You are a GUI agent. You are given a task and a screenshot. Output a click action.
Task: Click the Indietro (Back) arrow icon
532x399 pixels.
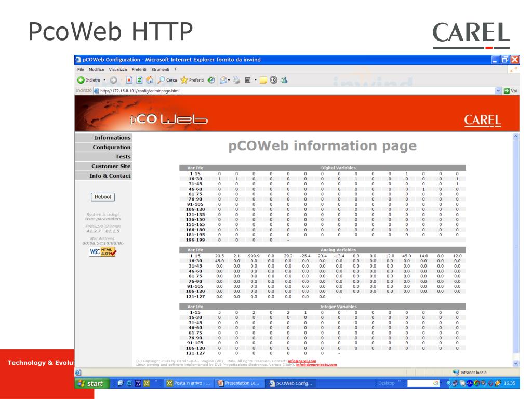[x=81, y=80]
